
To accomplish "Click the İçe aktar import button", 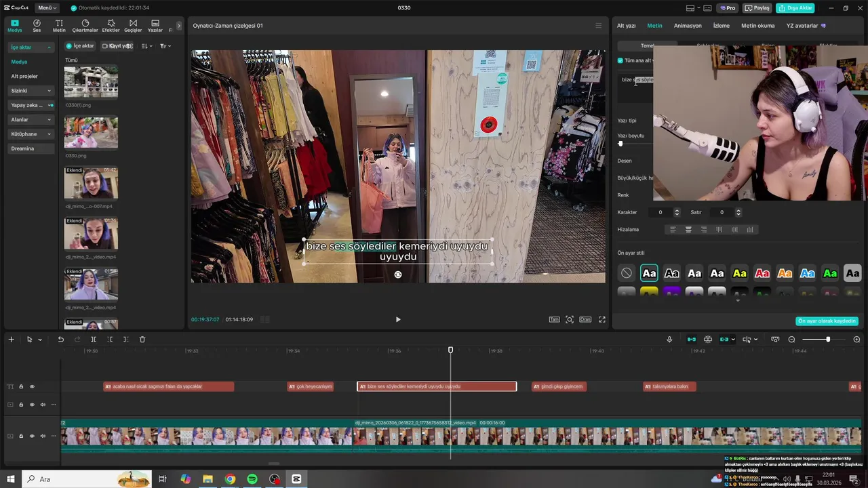I will pos(79,46).
